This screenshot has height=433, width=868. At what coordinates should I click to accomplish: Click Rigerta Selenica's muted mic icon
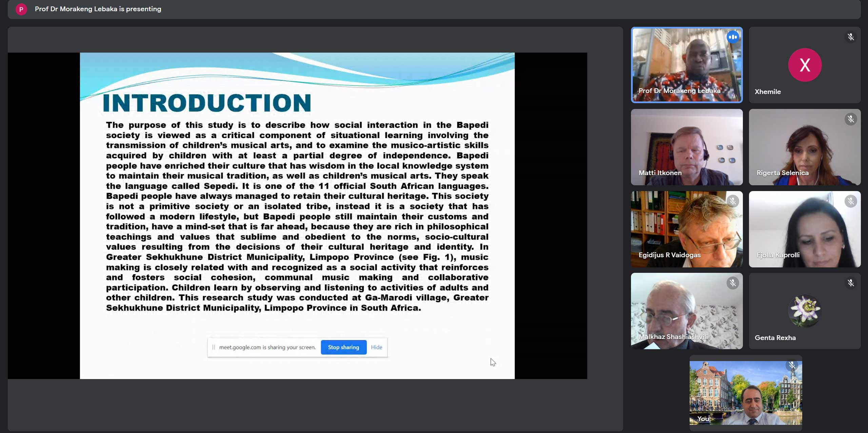pyautogui.click(x=850, y=119)
